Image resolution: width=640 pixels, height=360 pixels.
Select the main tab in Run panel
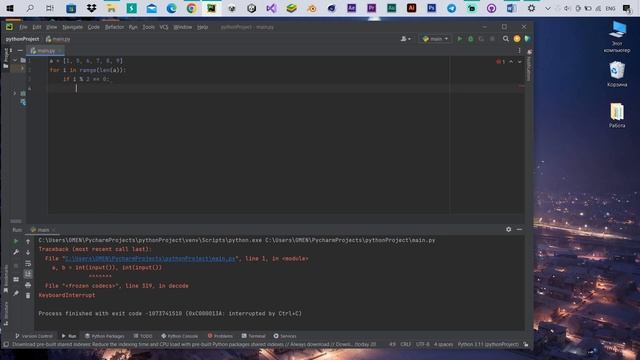coord(43,230)
